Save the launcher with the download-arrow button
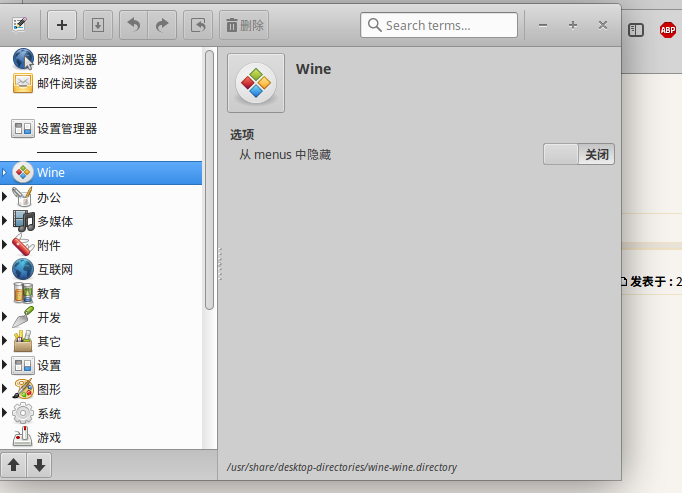 coord(98,25)
